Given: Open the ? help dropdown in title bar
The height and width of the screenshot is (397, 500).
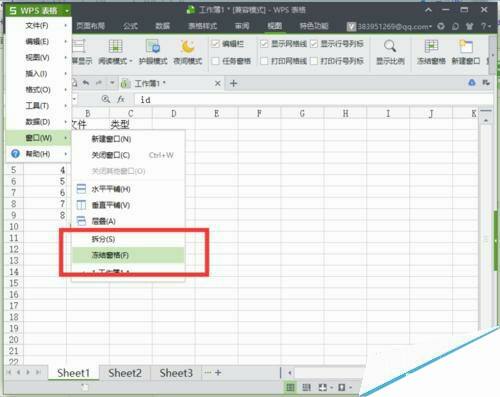Looking at the screenshot, I should pos(486,26).
